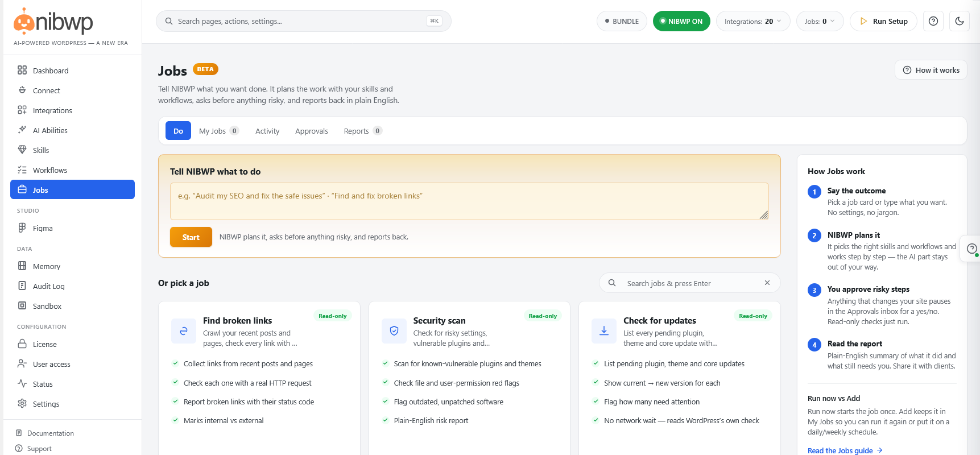
Task: Toggle the BUNDLE pill
Action: (622, 21)
